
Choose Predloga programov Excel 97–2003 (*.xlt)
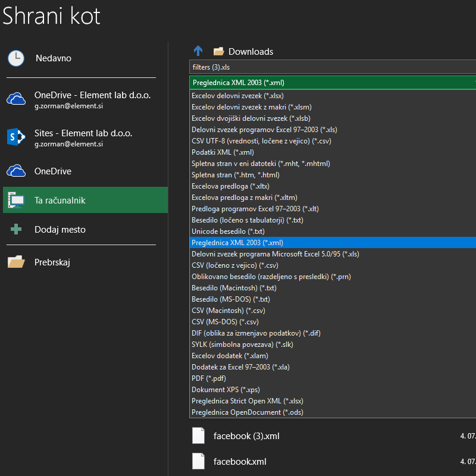pos(333,209)
